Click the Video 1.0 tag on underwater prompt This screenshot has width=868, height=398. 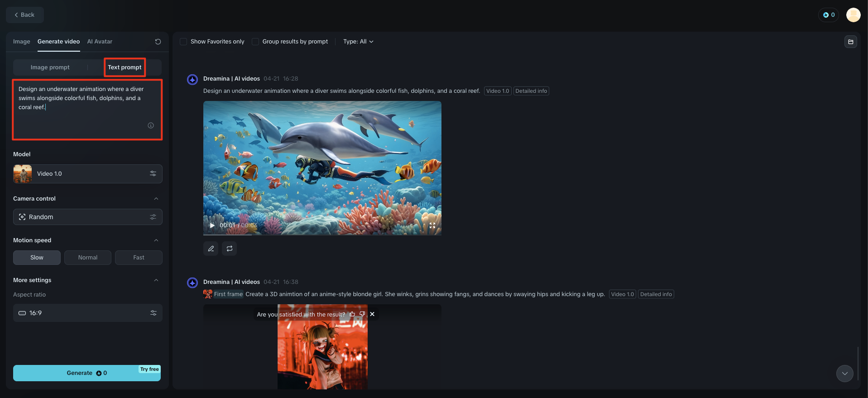pyautogui.click(x=498, y=91)
